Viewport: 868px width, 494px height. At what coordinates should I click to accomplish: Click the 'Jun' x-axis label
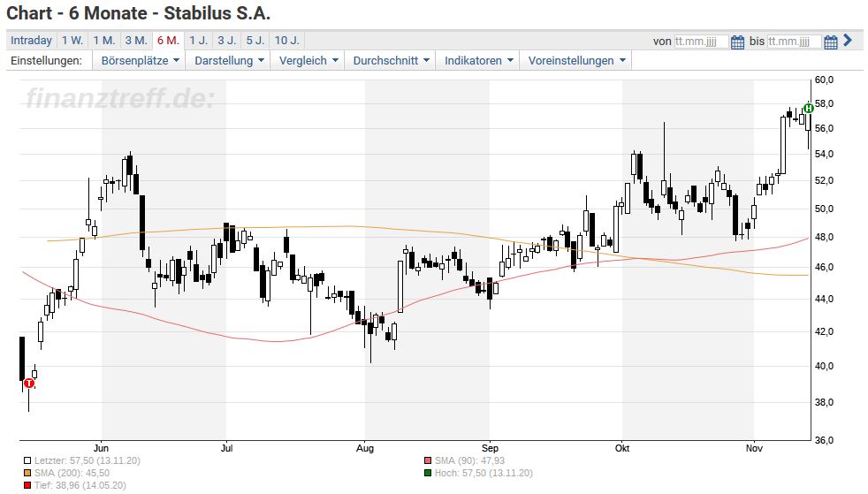(x=101, y=449)
